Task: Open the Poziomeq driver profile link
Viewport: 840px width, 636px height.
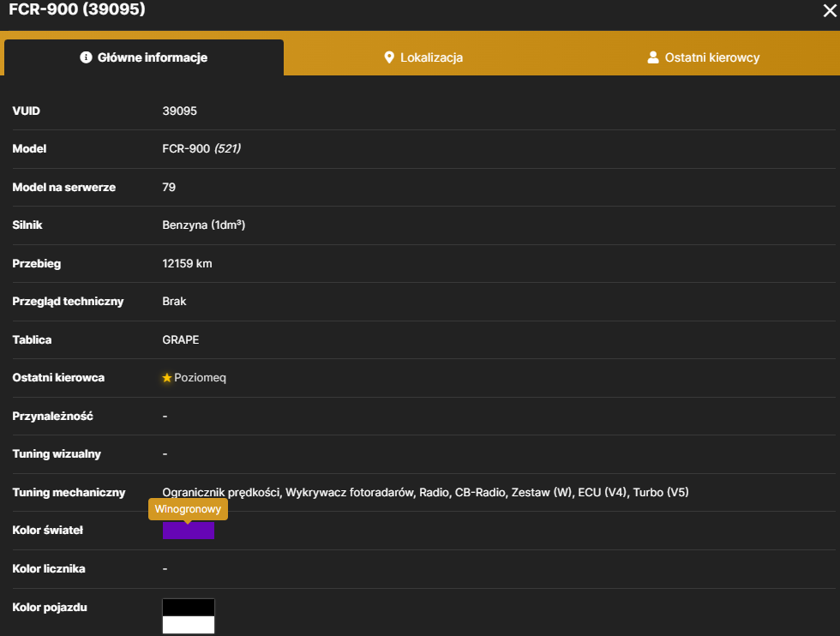Action: (x=200, y=378)
